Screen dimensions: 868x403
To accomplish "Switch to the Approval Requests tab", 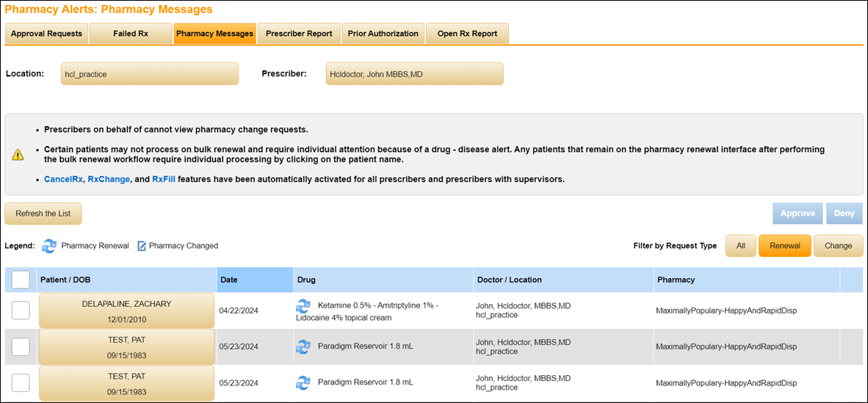I will click(46, 34).
